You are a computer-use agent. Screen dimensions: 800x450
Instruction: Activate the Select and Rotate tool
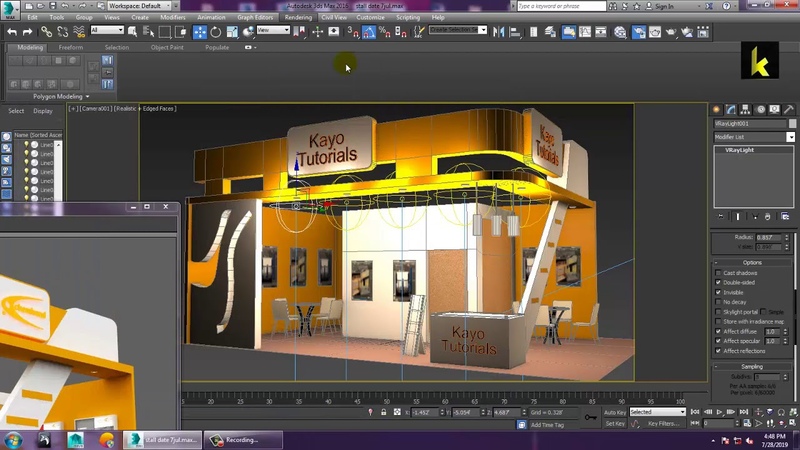pyautogui.click(x=216, y=32)
